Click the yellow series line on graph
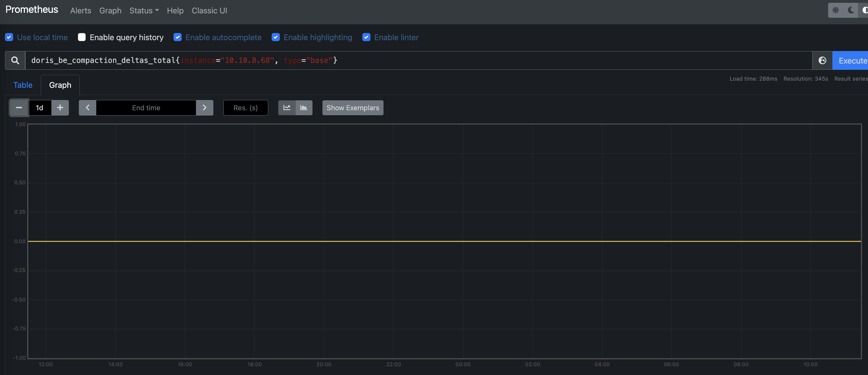The width and height of the screenshot is (868, 375). coord(444,241)
